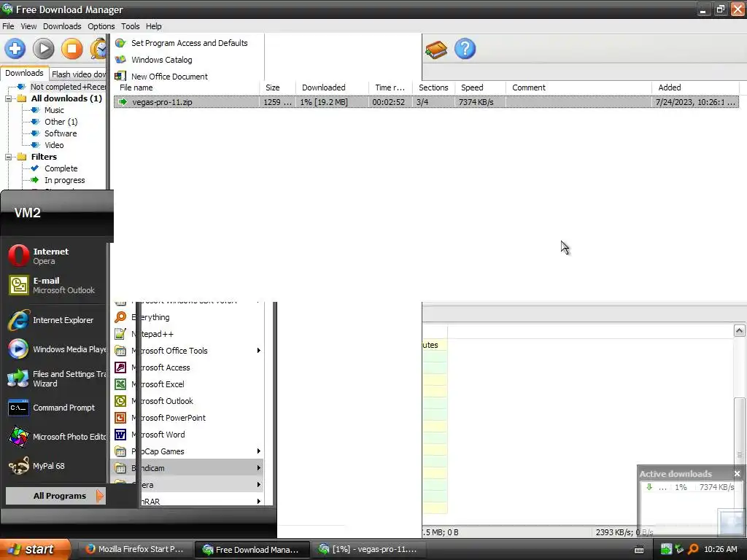The width and height of the screenshot is (747, 560).
Task: Switch to Flash video downloads tab
Action: pyautogui.click(x=79, y=74)
